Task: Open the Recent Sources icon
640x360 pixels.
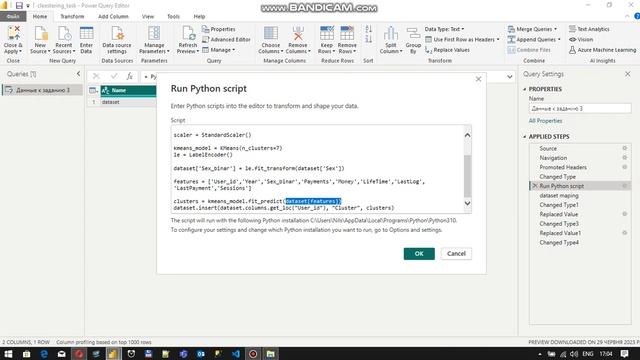Action: tap(64, 39)
